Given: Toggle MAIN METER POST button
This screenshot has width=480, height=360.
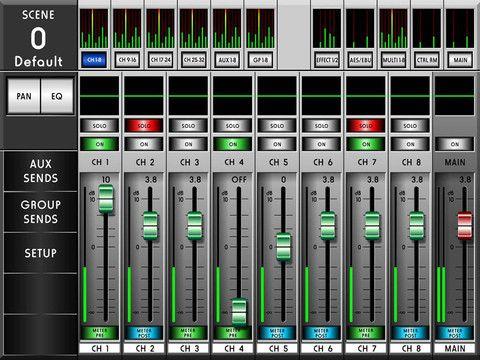Looking at the screenshot, I should [454, 333].
